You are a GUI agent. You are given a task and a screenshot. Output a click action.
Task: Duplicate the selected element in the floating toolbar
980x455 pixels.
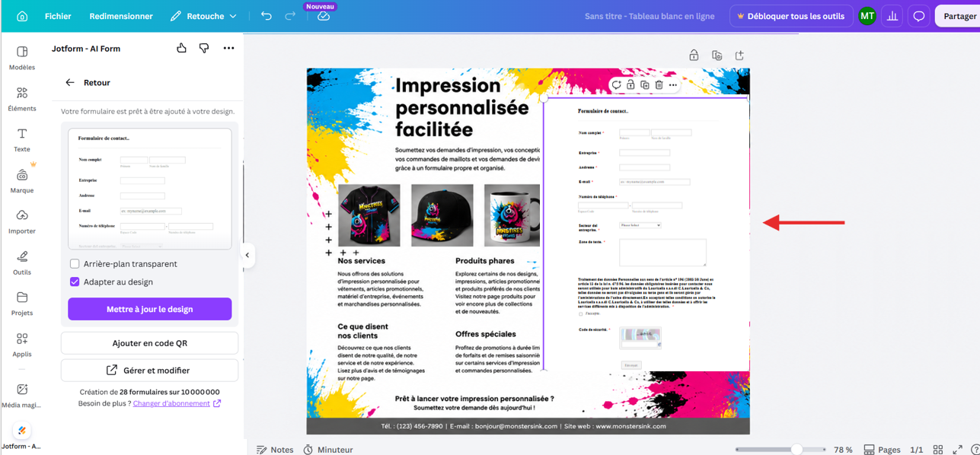tap(645, 85)
